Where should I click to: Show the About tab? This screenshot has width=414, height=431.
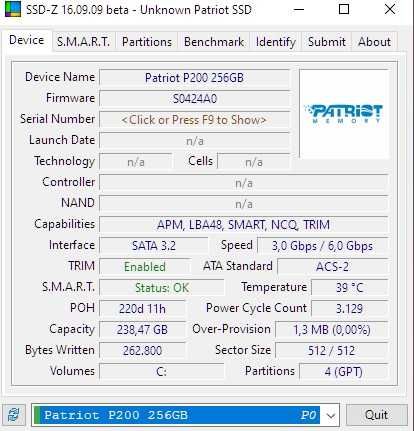374,42
